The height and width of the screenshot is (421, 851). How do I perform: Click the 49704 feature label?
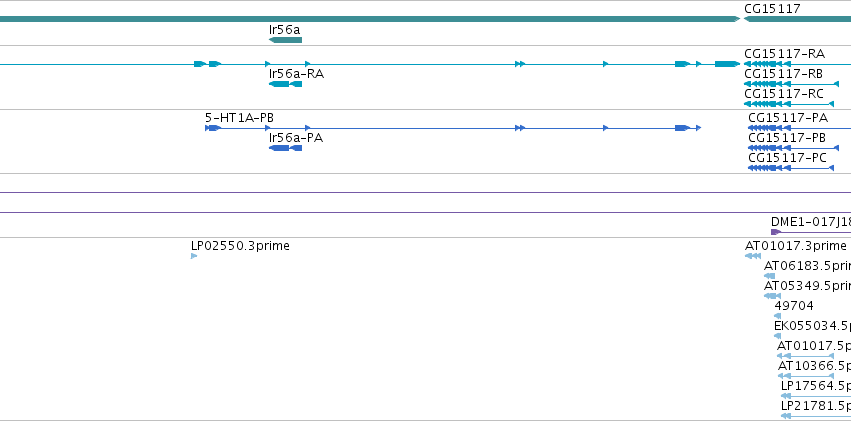point(794,306)
